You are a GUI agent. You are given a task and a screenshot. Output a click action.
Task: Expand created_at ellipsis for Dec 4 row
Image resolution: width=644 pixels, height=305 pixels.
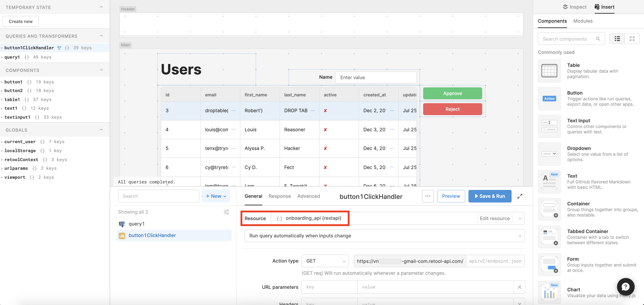pyautogui.click(x=392, y=148)
